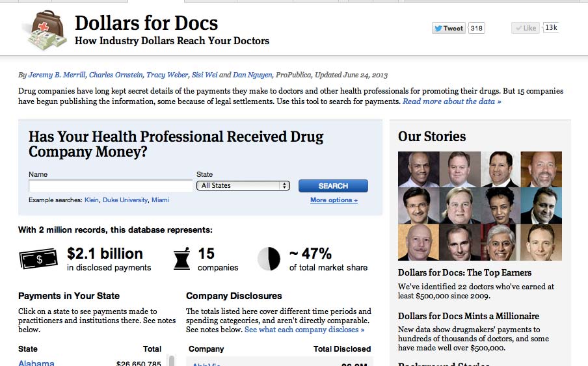588x366 pixels.
Task: Click the State column header
Action: click(28, 349)
